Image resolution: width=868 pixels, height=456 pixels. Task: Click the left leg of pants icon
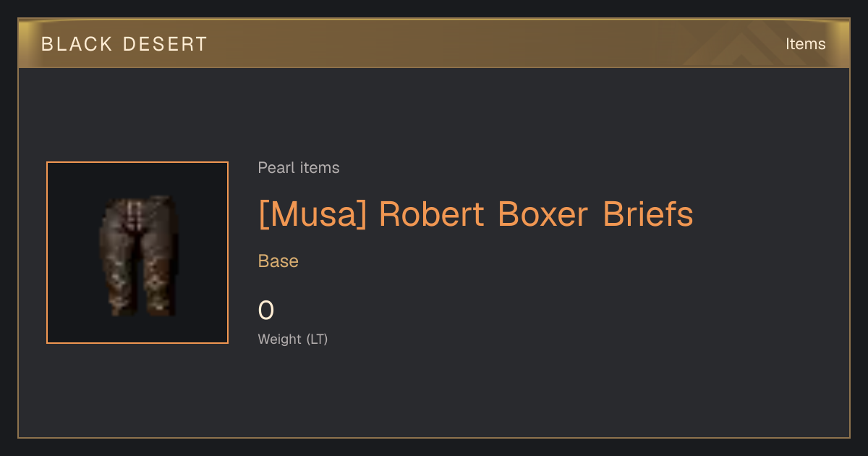[119, 275]
